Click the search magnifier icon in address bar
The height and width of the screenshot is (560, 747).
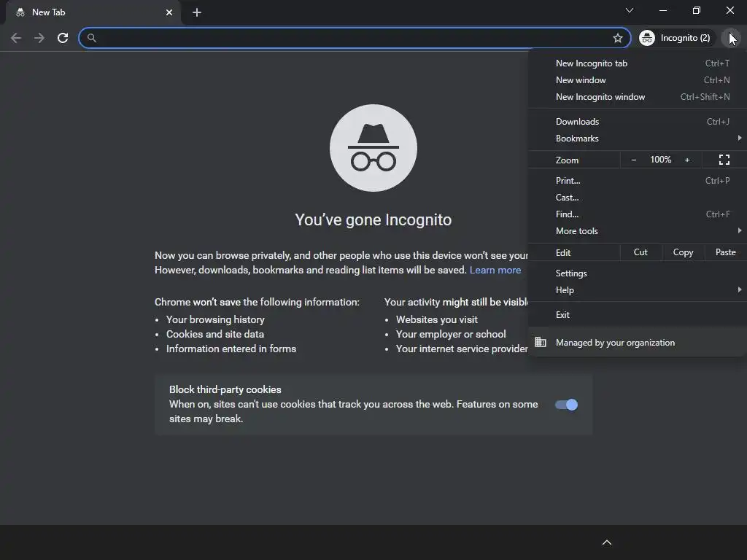point(92,38)
